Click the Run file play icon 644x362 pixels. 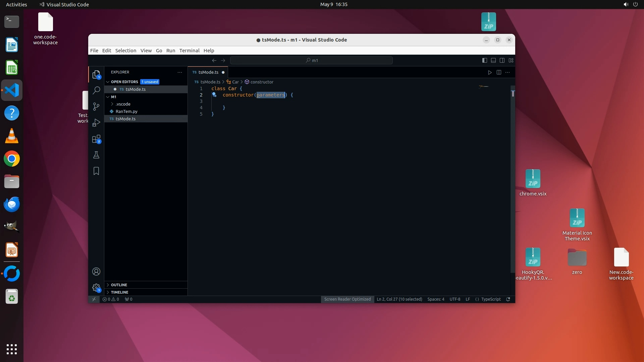[x=490, y=72]
